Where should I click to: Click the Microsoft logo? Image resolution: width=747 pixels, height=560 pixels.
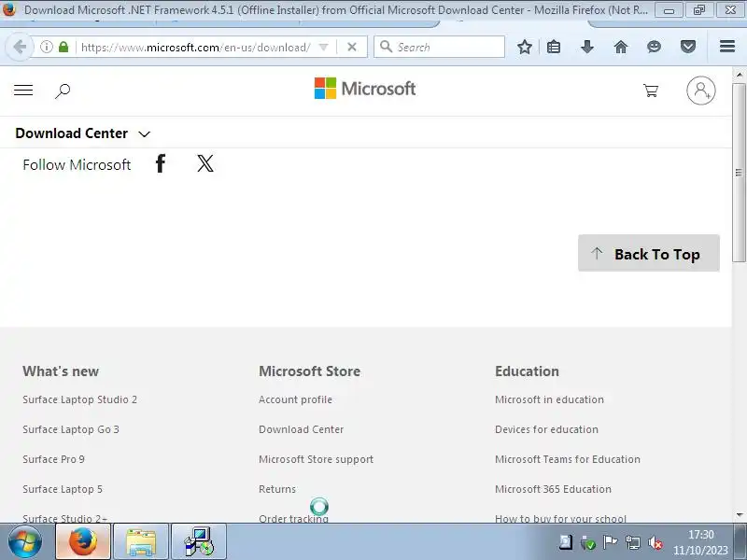(365, 89)
